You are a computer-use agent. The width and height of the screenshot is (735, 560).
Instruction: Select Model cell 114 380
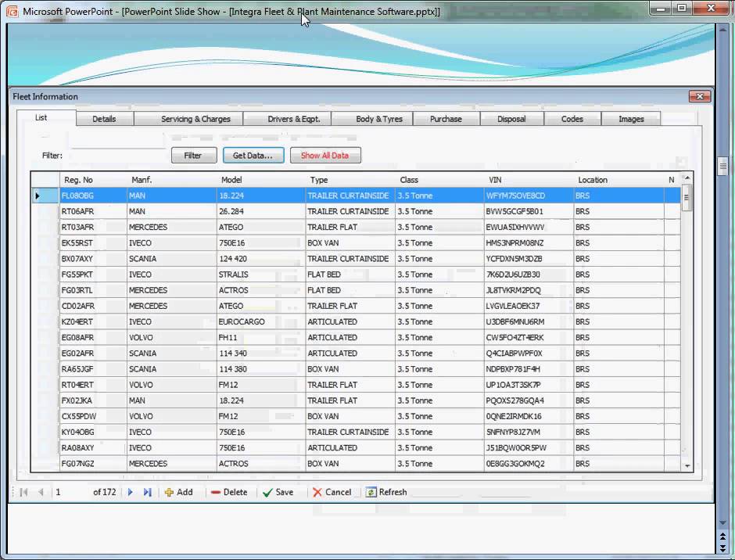coord(260,369)
